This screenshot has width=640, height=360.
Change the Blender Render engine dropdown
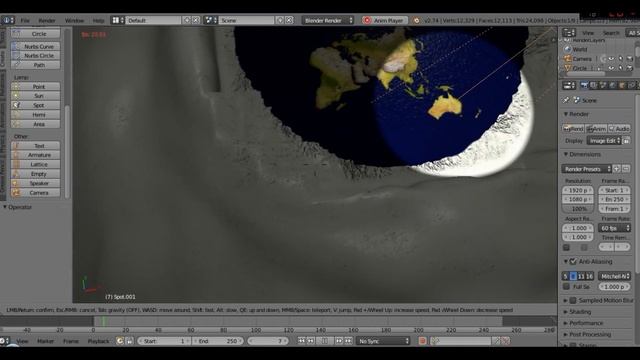(x=328, y=20)
